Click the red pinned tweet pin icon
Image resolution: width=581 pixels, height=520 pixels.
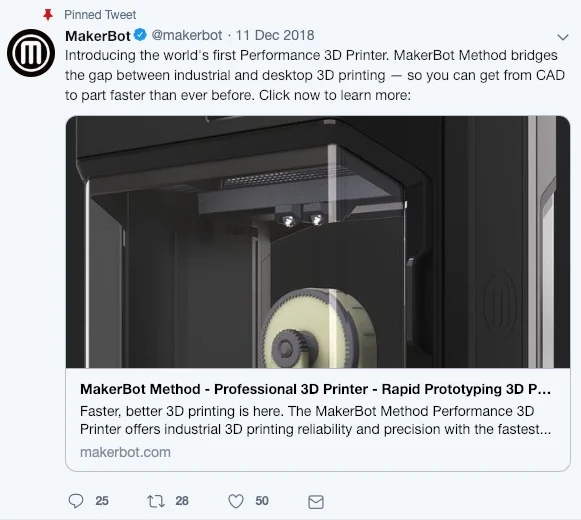[48, 15]
